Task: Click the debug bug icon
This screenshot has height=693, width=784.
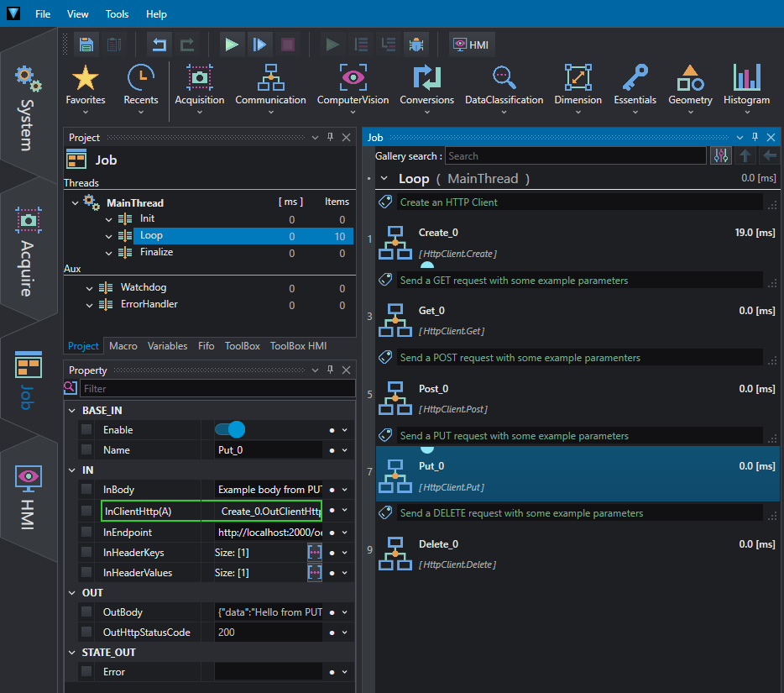Action: click(x=416, y=45)
